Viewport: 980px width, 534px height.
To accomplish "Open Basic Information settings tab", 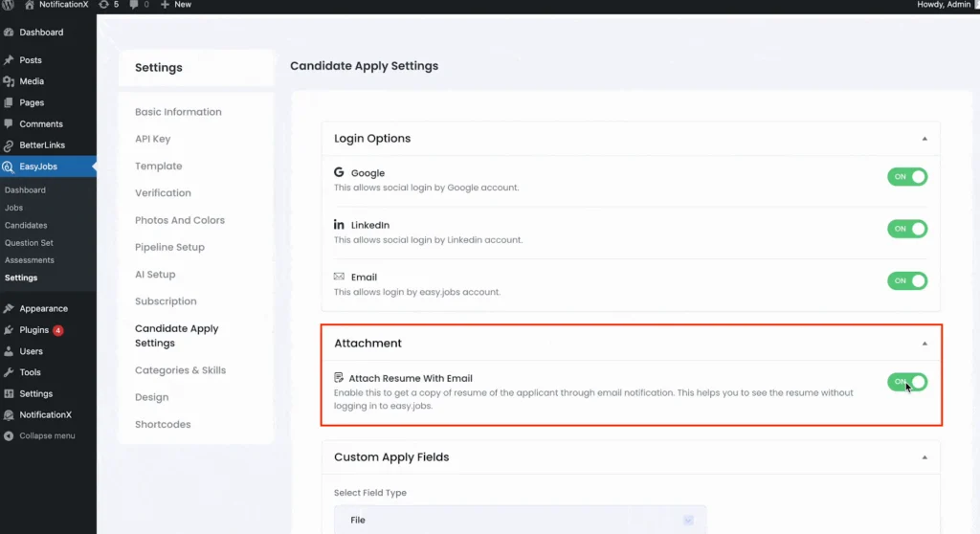I will (178, 112).
